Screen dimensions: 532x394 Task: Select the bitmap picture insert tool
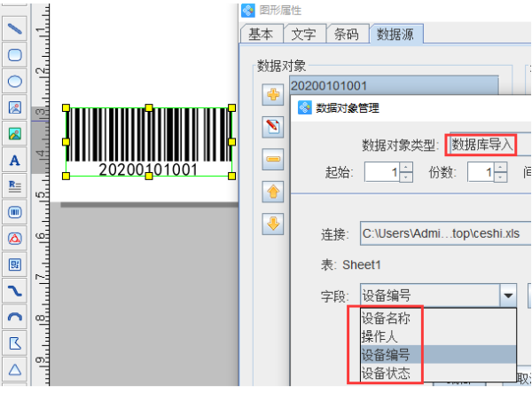coord(14,133)
